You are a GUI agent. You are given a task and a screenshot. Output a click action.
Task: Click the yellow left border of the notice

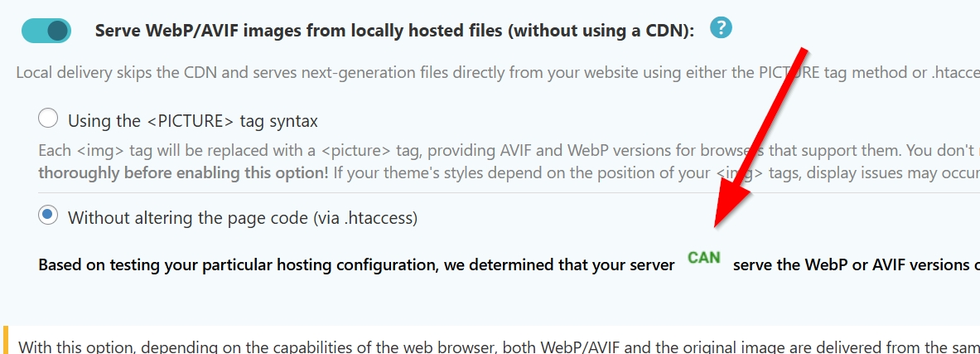click(x=6, y=340)
